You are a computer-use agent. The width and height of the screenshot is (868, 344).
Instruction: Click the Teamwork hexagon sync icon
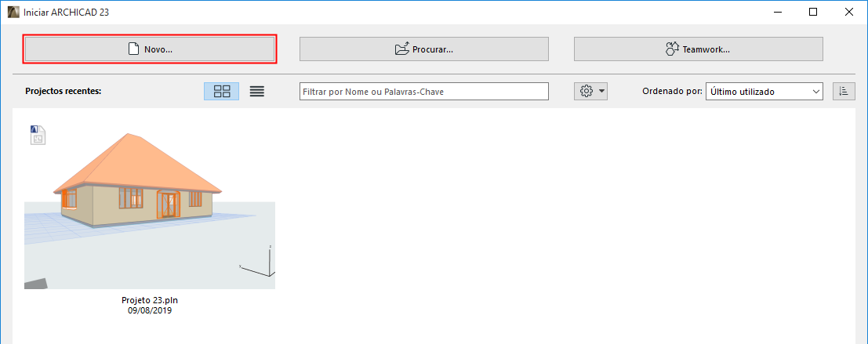click(x=672, y=49)
